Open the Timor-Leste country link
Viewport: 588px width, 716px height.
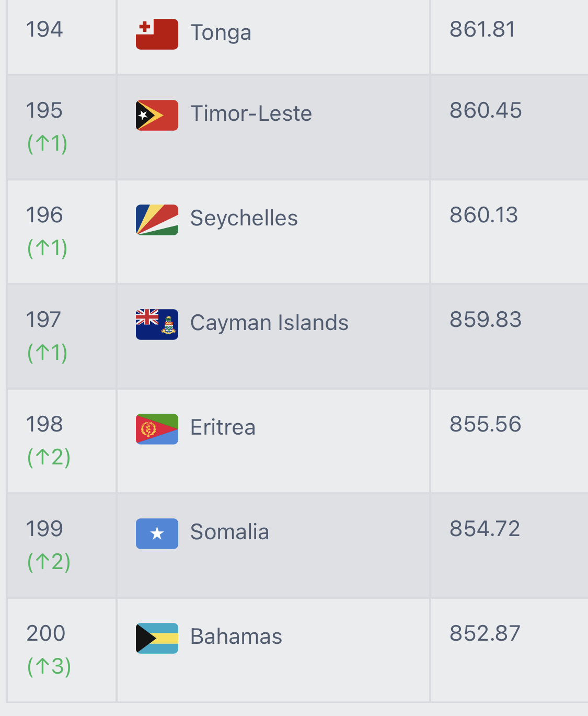[x=251, y=113]
